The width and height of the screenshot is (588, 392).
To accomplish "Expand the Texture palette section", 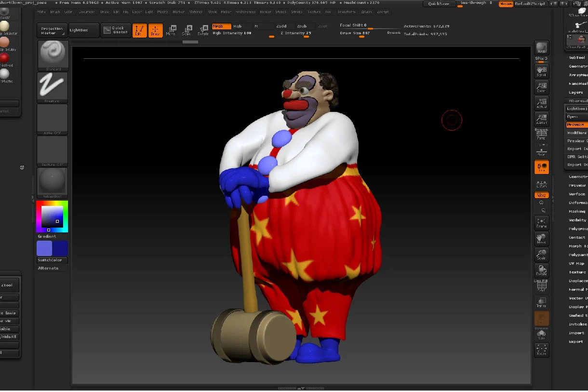I will coord(577,272).
